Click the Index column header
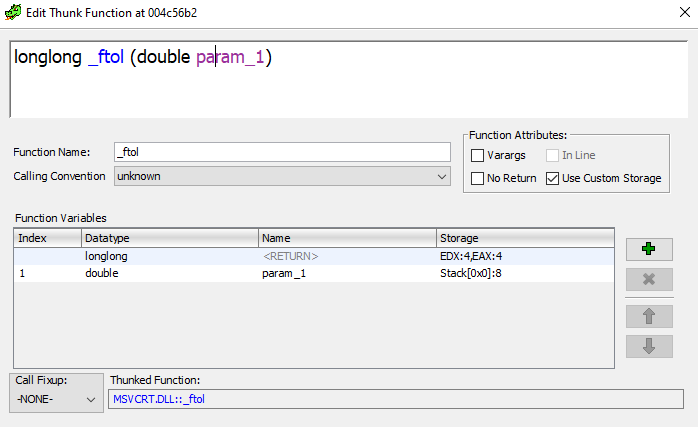 pyautogui.click(x=48, y=238)
